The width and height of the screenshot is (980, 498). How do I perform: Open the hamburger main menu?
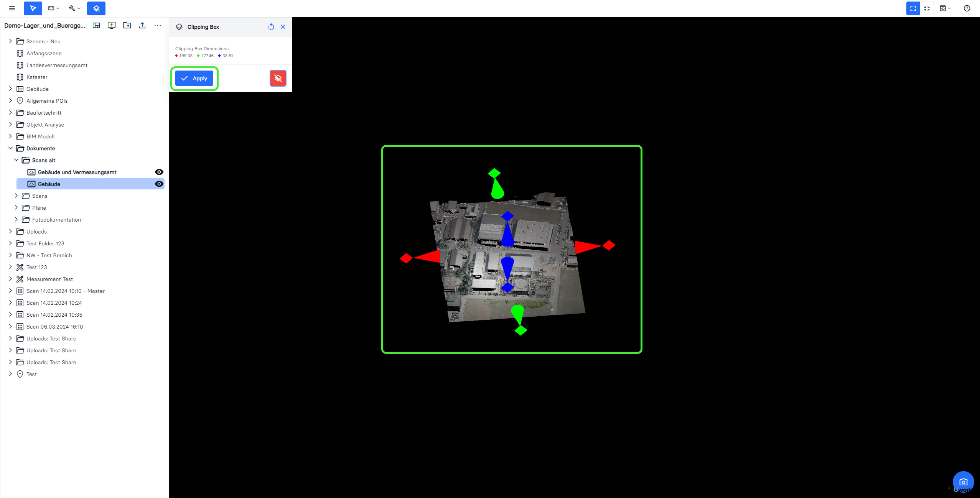coord(12,8)
